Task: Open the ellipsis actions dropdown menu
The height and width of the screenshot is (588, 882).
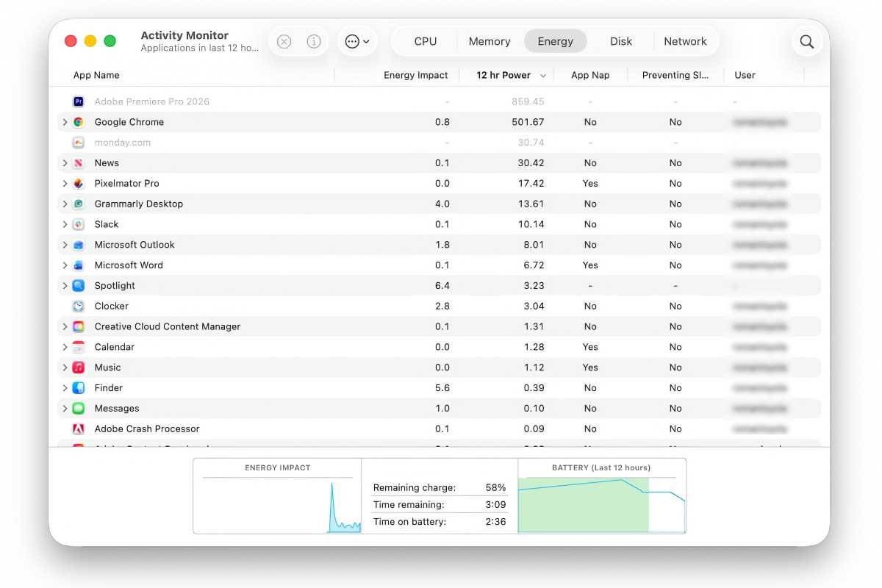Action: [x=357, y=42]
